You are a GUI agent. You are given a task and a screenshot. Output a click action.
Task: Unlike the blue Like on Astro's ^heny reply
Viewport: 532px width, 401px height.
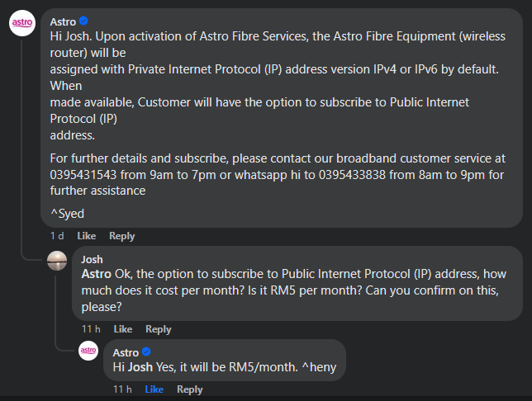pyautogui.click(x=154, y=389)
